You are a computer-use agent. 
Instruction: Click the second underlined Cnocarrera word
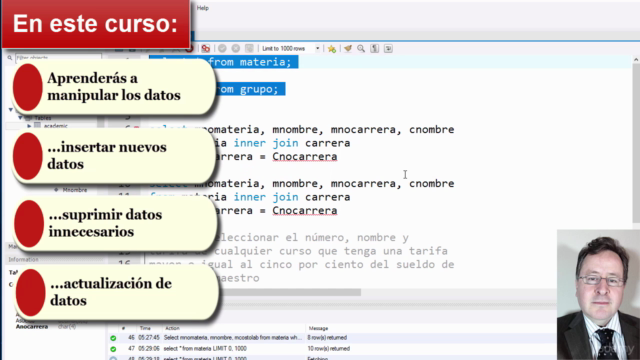click(304, 211)
